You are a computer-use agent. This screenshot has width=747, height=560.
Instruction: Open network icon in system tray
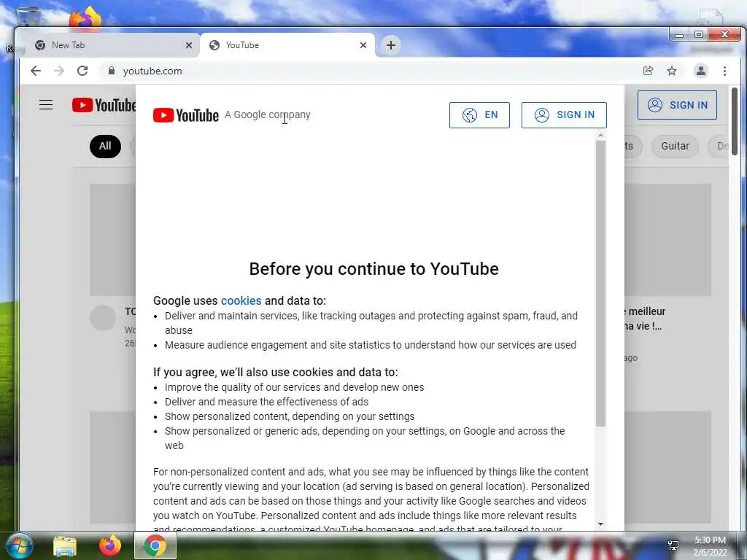673,545
